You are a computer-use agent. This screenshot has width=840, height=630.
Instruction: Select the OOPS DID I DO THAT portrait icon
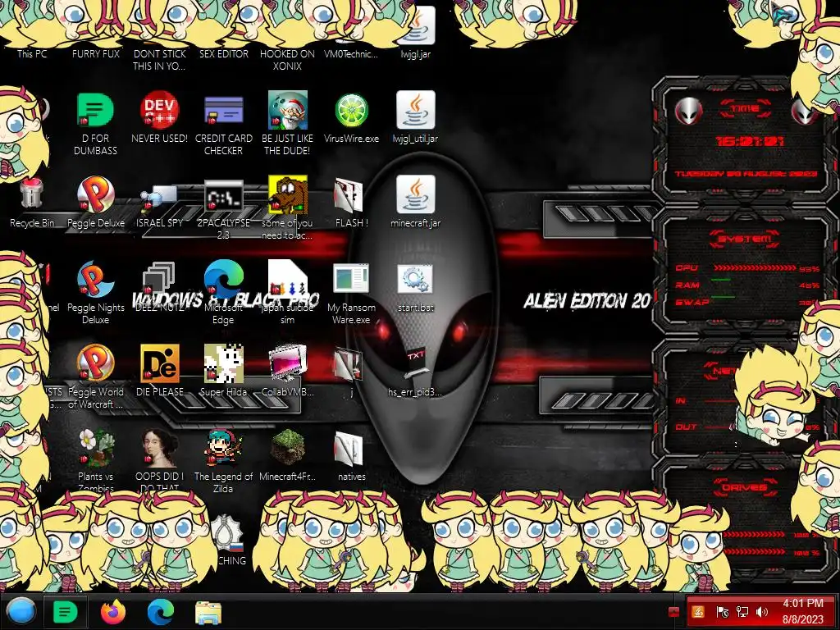pos(159,448)
